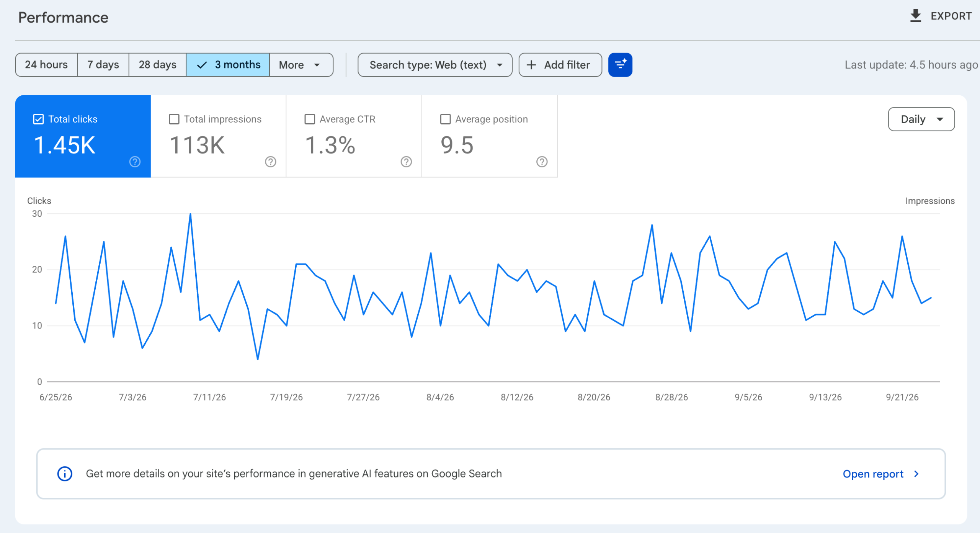Select the 28 days range tab
This screenshot has width=980, height=533.
[x=157, y=65]
